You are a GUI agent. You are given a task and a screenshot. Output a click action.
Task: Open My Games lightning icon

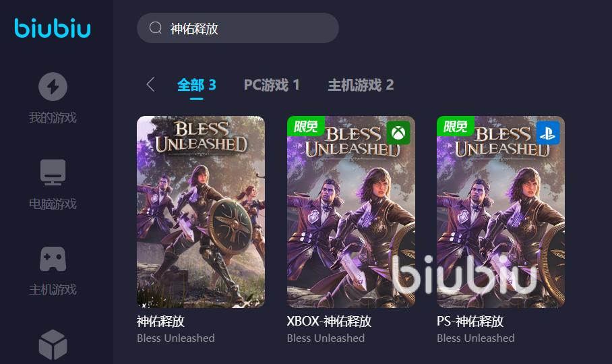pyautogui.click(x=53, y=86)
